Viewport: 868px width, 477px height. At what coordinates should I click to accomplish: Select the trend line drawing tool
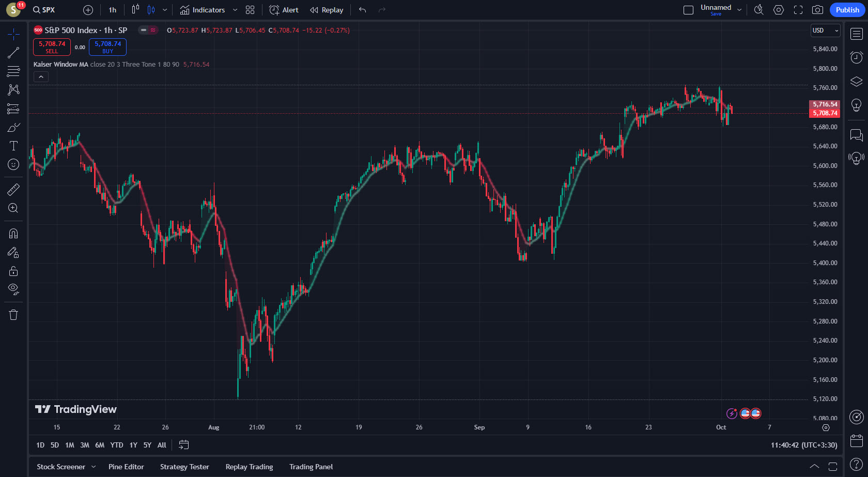(x=13, y=53)
